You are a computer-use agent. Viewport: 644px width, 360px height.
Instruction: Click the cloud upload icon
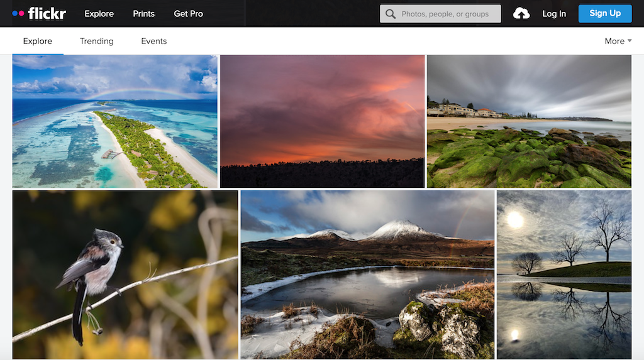pos(521,14)
